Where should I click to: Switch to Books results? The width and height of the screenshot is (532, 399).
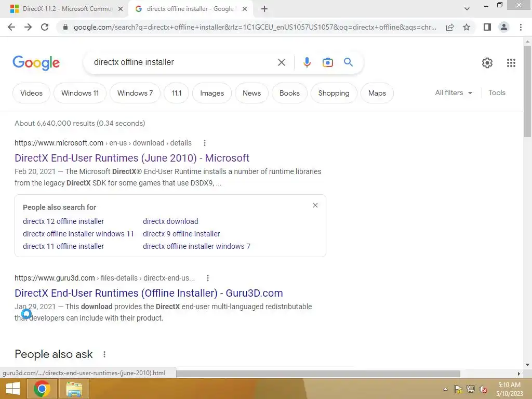289,93
